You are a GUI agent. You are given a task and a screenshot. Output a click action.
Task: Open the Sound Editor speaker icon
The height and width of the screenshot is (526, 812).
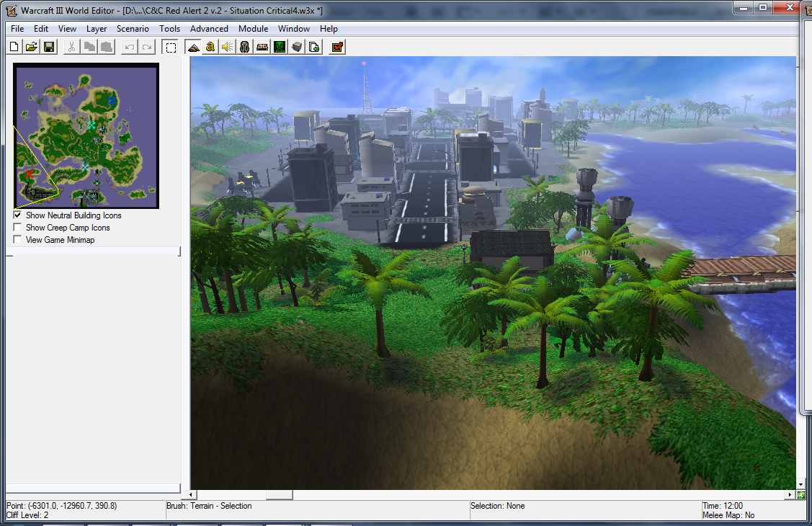tap(227, 47)
